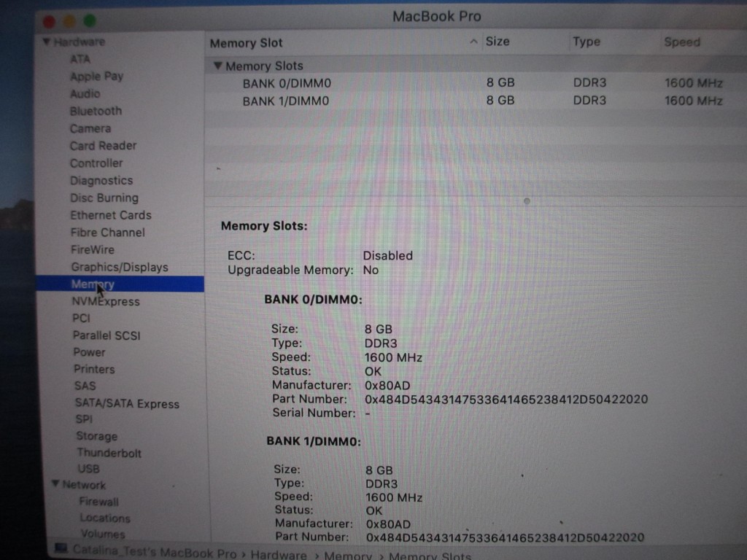Viewport: 747px width, 560px height.
Task: Go to Catalina_Test's MacBook Pro in path bar
Action: point(155,553)
